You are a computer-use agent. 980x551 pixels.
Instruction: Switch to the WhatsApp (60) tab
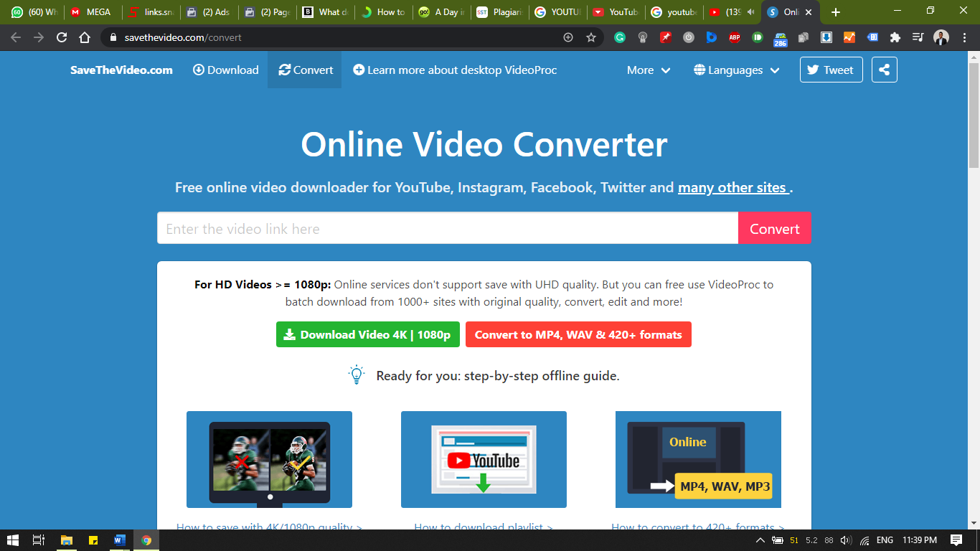click(x=34, y=12)
